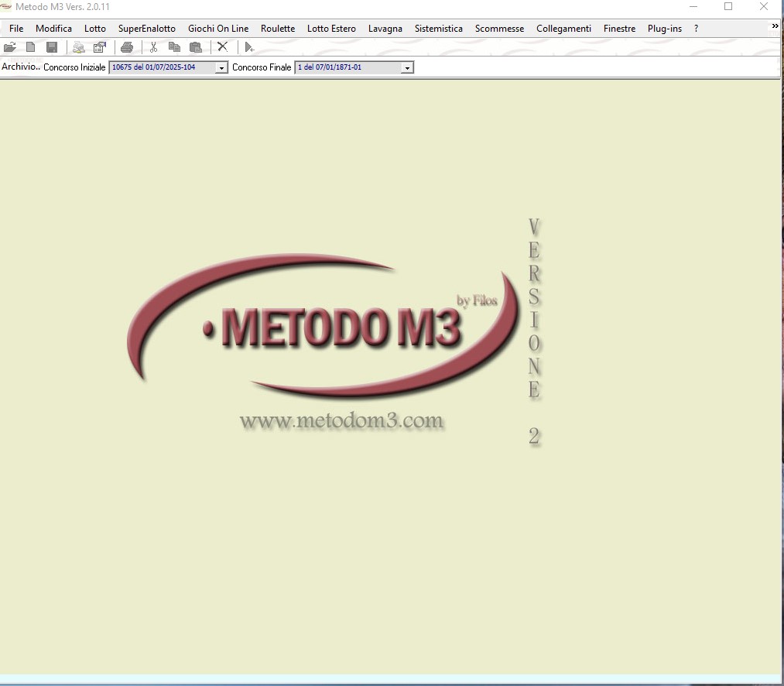Minimize the Metodo M3 window

tap(693, 6)
